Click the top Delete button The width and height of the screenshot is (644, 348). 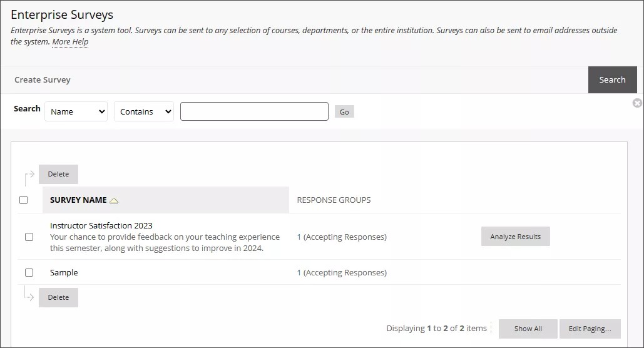pyautogui.click(x=58, y=175)
